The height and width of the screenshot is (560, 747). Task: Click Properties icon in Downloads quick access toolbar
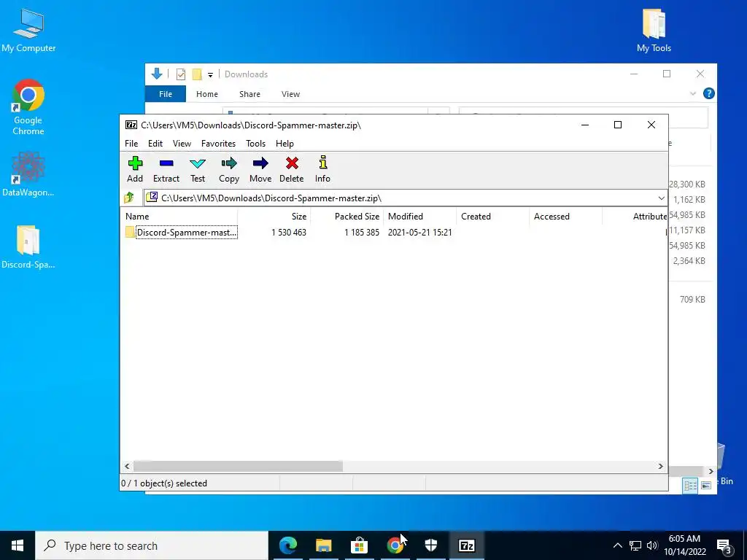pyautogui.click(x=181, y=74)
